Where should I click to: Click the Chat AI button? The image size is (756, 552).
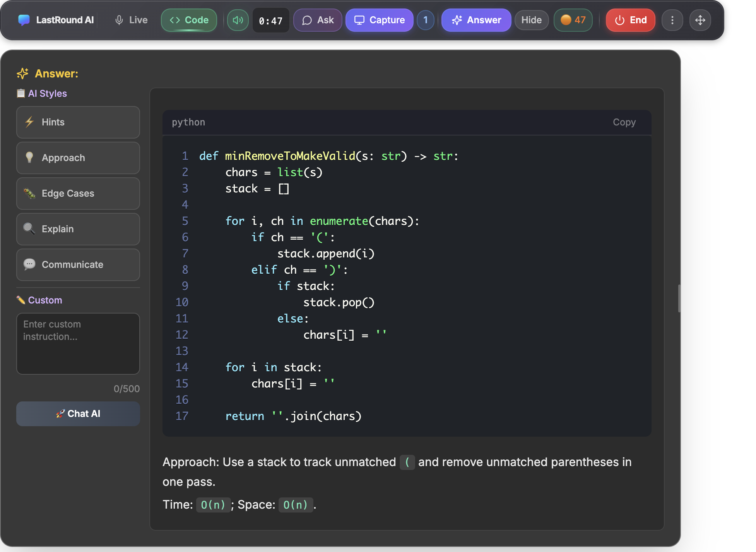[x=78, y=414]
